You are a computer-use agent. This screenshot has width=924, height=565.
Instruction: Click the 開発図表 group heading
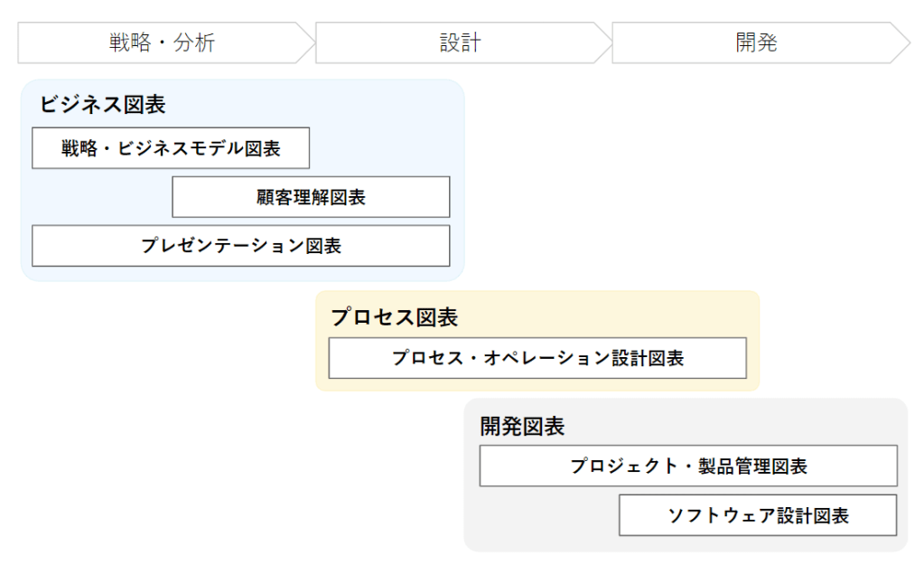522,426
